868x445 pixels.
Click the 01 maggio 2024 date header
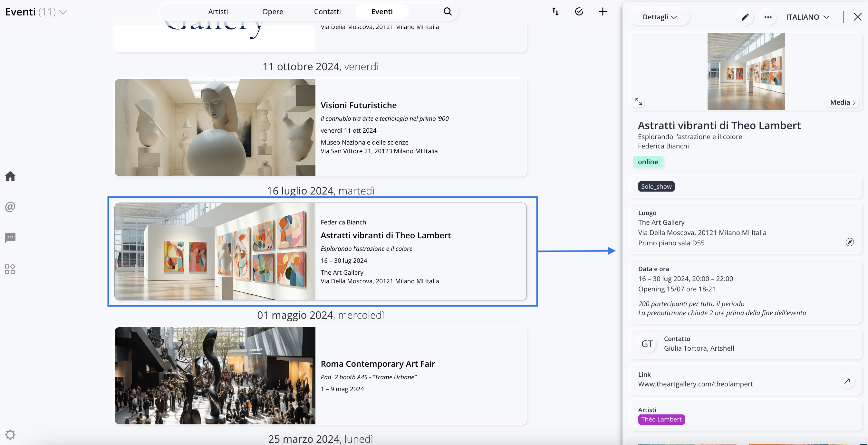pyautogui.click(x=321, y=315)
